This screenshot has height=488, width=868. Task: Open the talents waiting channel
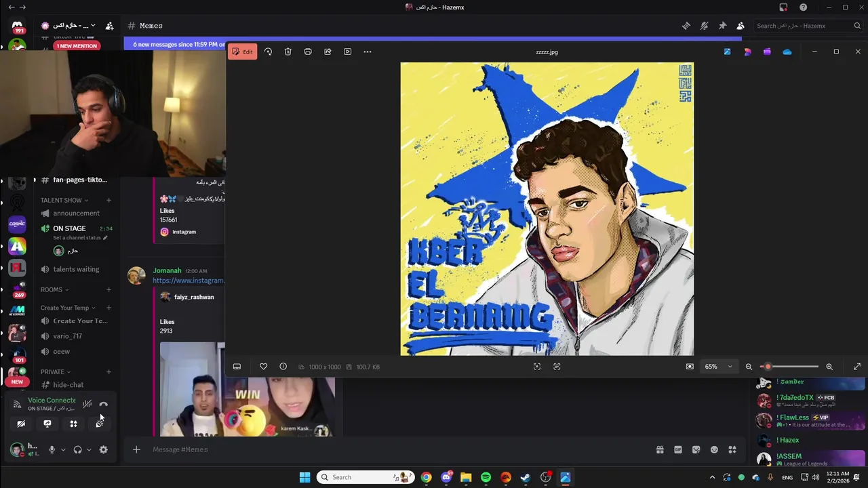[x=76, y=269]
